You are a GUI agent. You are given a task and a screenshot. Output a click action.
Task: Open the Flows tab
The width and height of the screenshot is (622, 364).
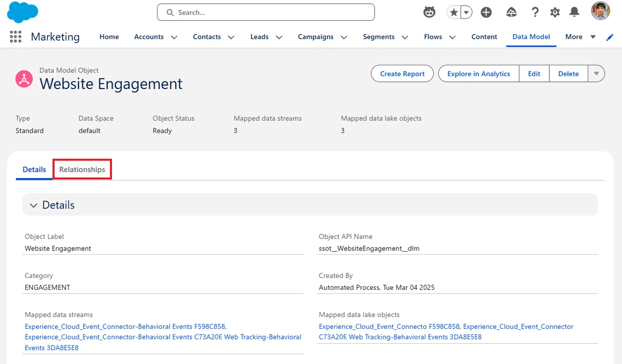tap(433, 37)
